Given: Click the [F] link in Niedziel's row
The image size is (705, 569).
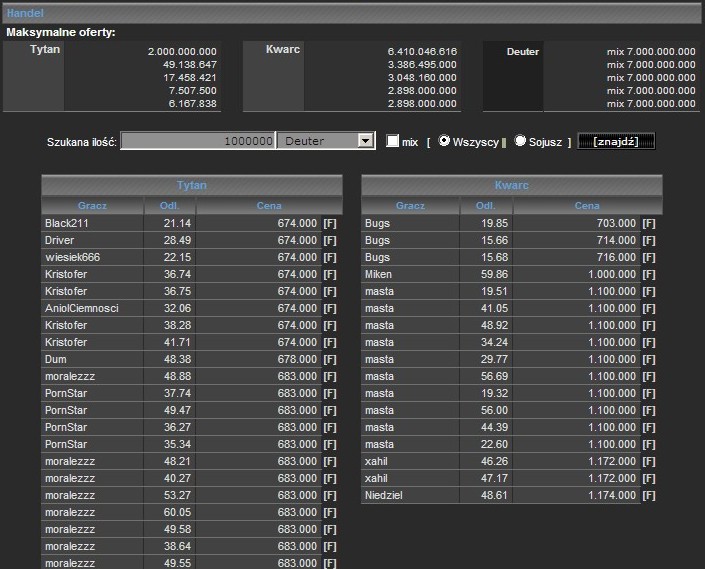Looking at the screenshot, I should point(649,495).
